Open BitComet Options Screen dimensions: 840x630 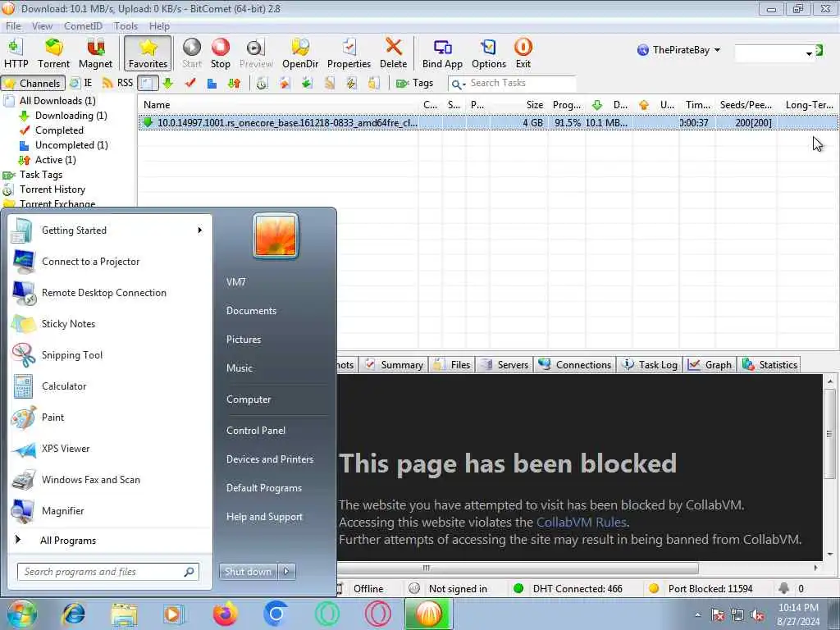click(x=489, y=53)
